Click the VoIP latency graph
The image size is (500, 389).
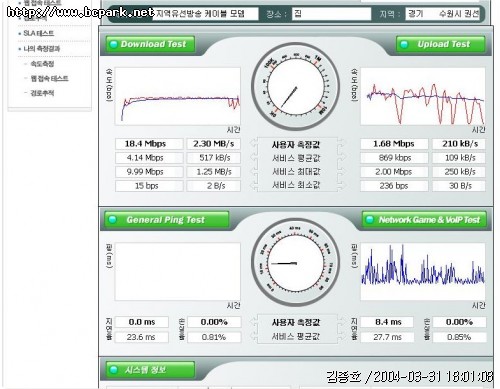[x=423, y=272]
